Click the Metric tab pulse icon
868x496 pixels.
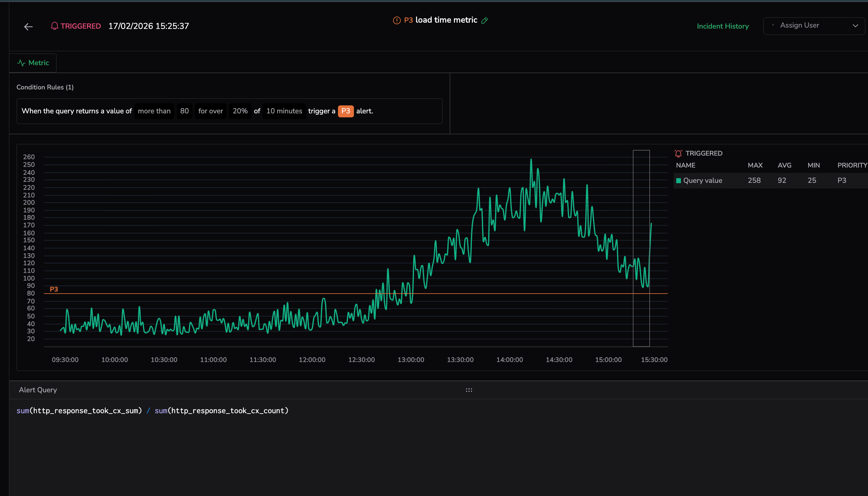click(x=22, y=63)
